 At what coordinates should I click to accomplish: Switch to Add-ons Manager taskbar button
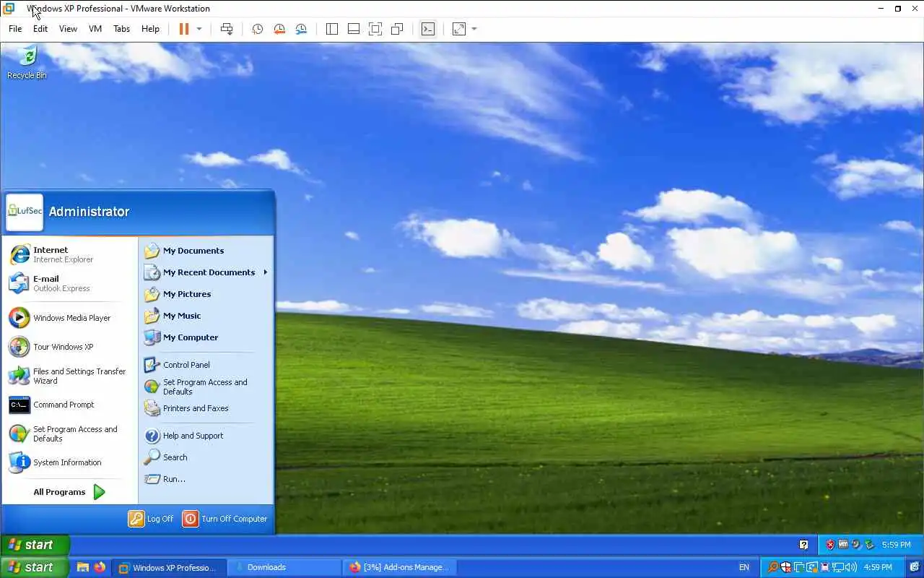[x=398, y=567]
